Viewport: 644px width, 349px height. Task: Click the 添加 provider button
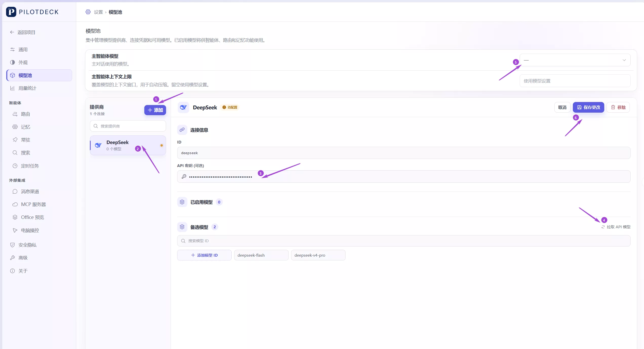coord(155,110)
